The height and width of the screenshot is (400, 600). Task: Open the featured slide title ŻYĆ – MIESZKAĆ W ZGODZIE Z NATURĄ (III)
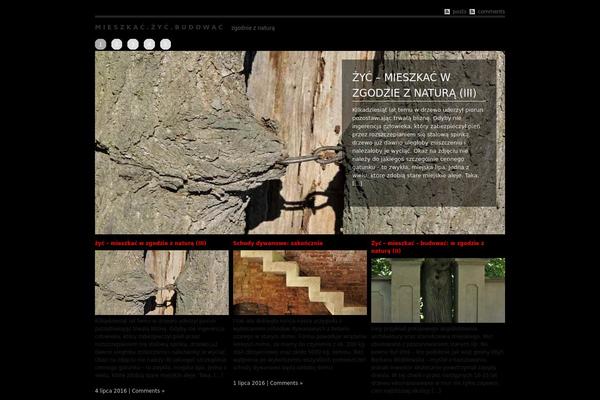[414, 85]
